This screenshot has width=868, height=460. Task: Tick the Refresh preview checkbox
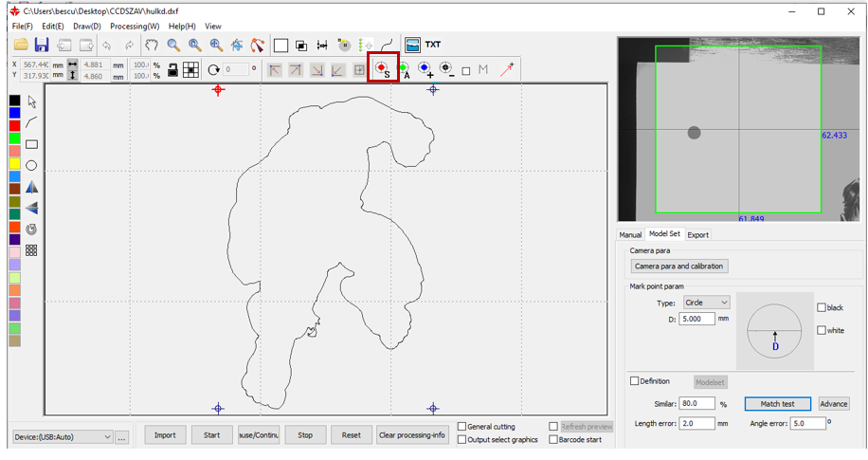click(553, 427)
